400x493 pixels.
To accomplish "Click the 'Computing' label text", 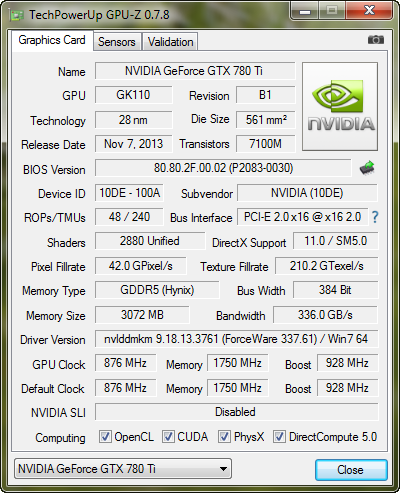I will click(60, 438).
